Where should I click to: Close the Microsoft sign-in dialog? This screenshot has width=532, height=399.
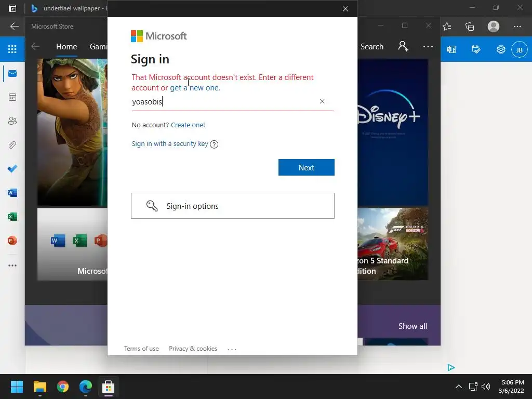pos(345,9)
